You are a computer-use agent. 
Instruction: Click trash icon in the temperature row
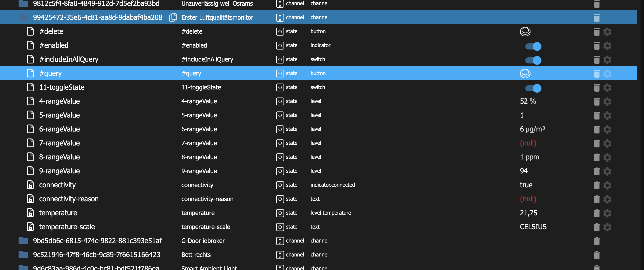[x=596, y=213]
